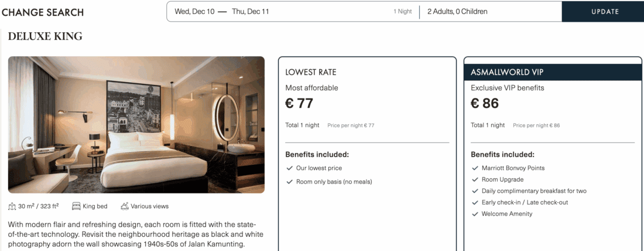Click the king bed icon
The image size is (644, 251).
click(76, 206)
